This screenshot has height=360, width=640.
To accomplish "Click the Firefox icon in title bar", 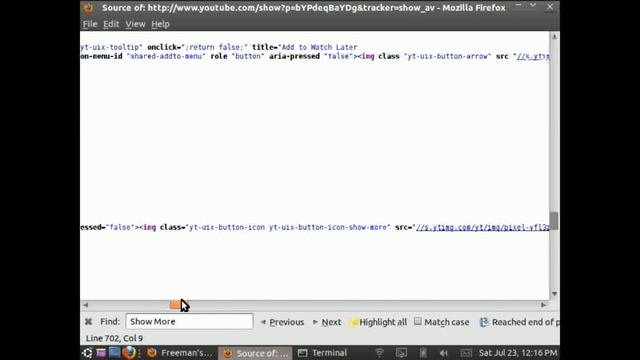I will click(88, 8).
